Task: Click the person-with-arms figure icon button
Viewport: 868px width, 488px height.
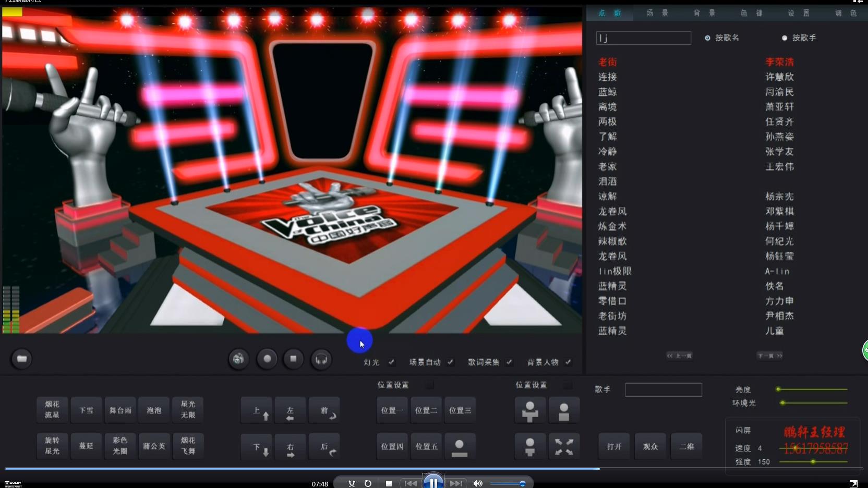Action: click(530, 411)
